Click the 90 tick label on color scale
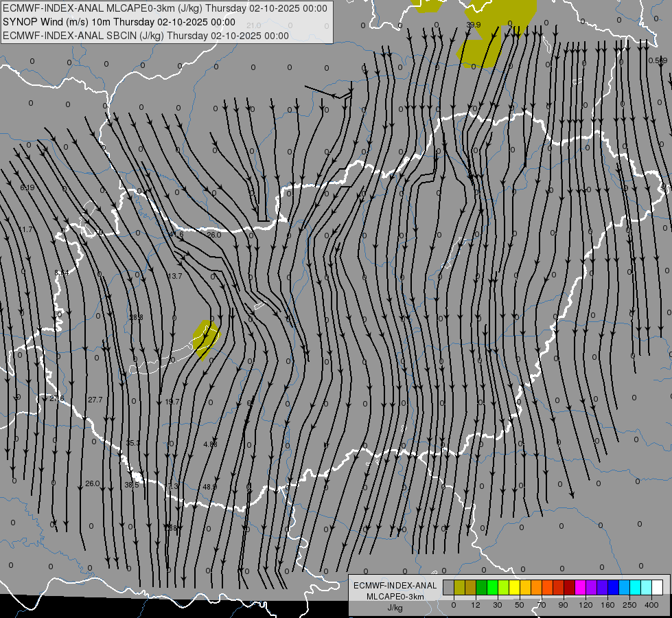672x618 pixels. [x=563, y=605]
